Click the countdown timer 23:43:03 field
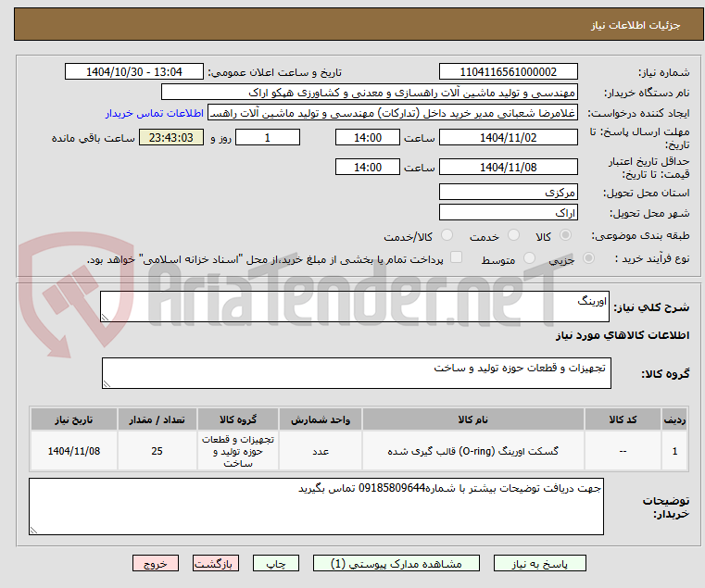The width and height of the screenshot is (705, 588). click(170, 138)
